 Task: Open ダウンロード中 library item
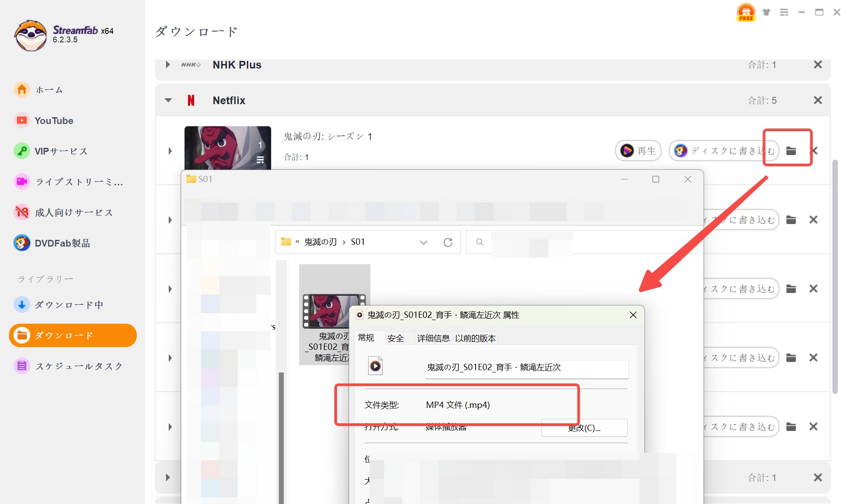59,305
